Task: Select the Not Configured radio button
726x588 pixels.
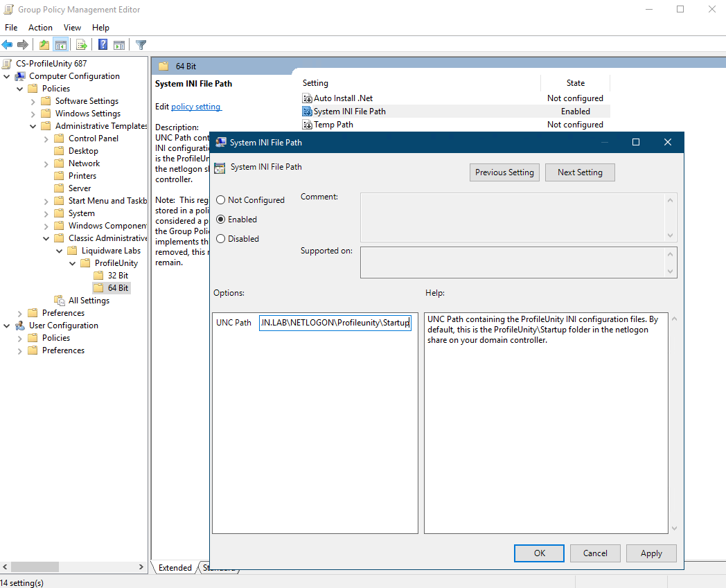Action: tap(221, 200)
